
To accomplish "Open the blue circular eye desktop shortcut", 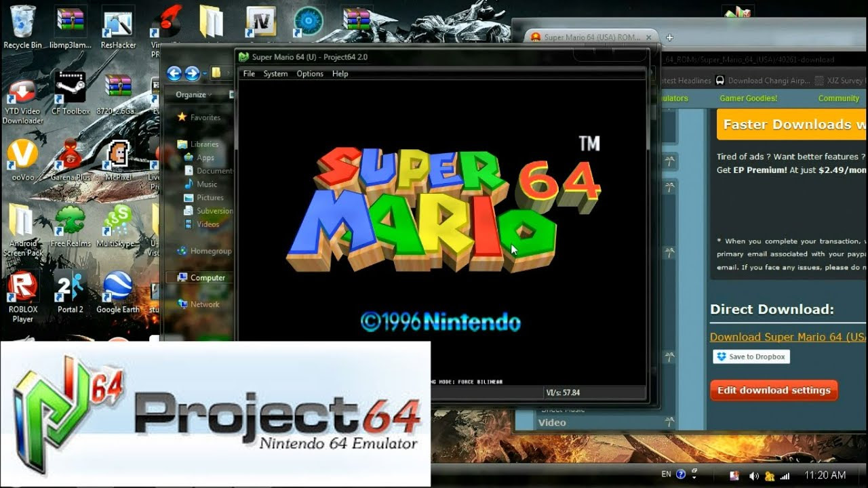I will tap(309, 20).
